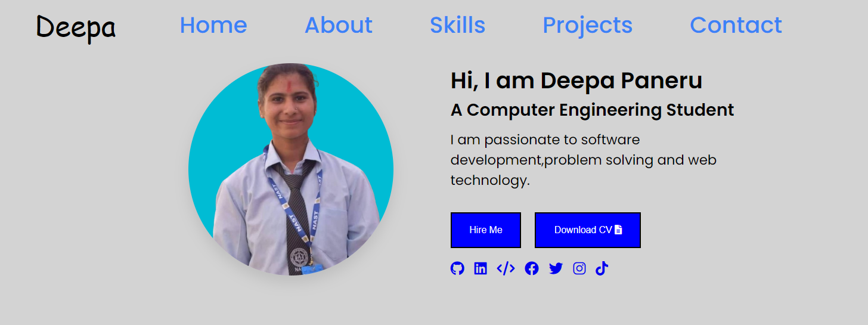Click the circular profile photo
868x325 pixels.
click(291, 169)
